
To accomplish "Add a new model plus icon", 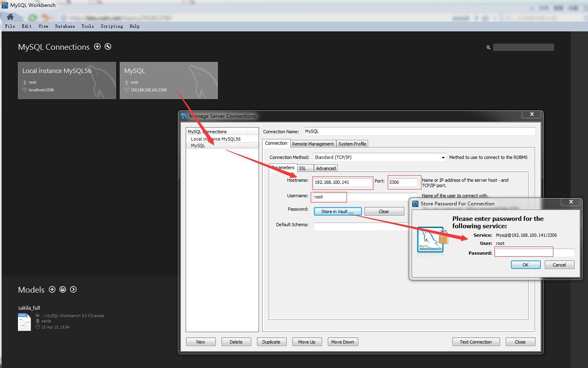I will pyautogui.click(x=52, y=289).
